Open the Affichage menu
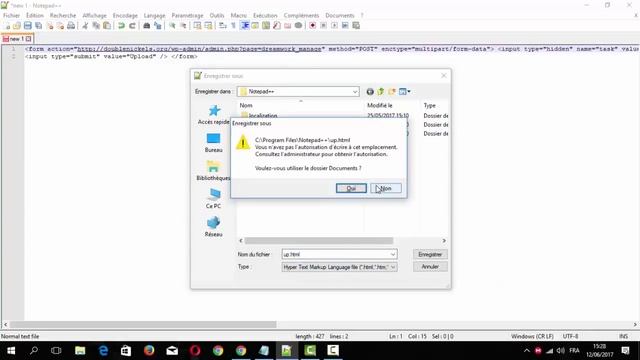This screenshot has height=360, width=640. pos(94,16)
